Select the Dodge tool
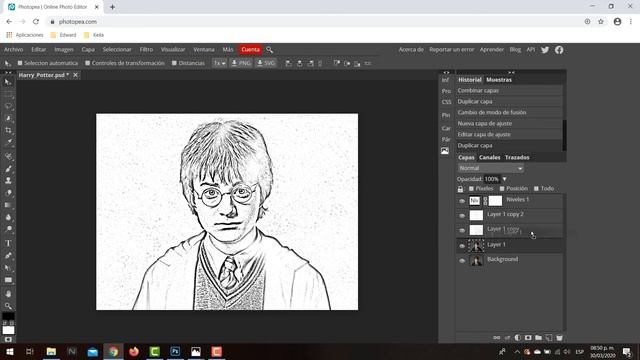Image resolution: width=640 pixels, height=360 pixels. [8, 229]
